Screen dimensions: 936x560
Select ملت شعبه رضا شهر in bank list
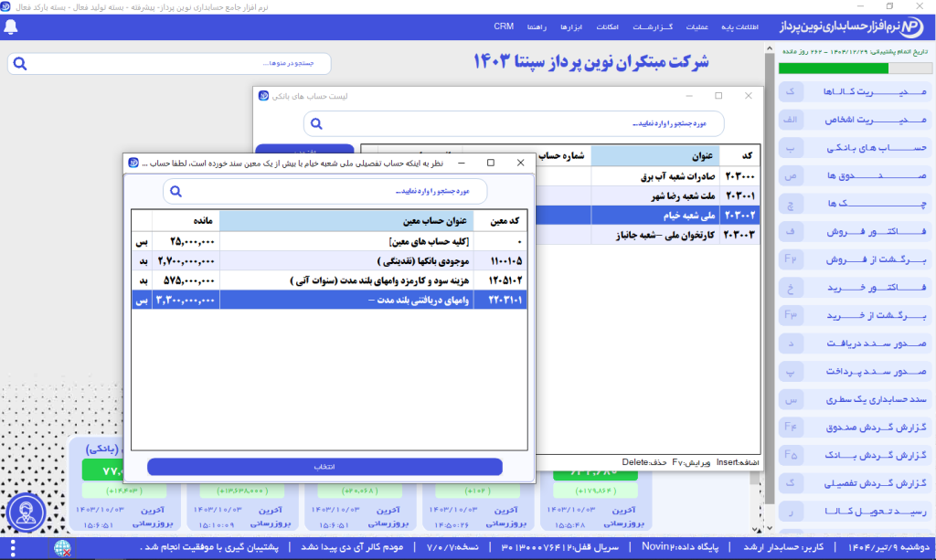point(648,195)
